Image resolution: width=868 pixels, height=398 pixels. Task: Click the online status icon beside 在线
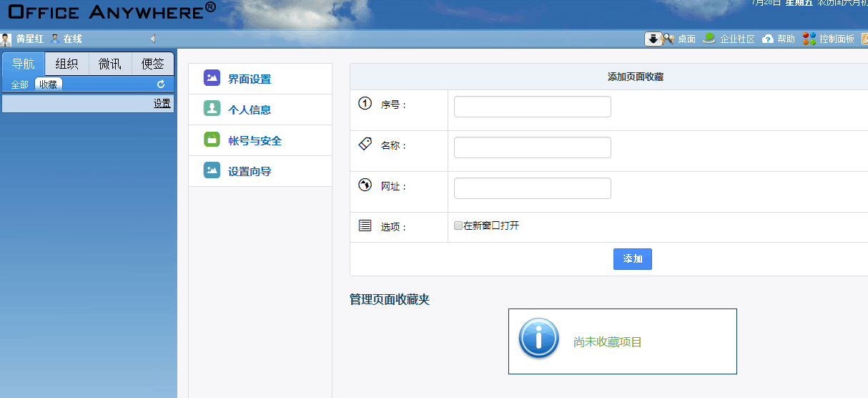[55, 39]
